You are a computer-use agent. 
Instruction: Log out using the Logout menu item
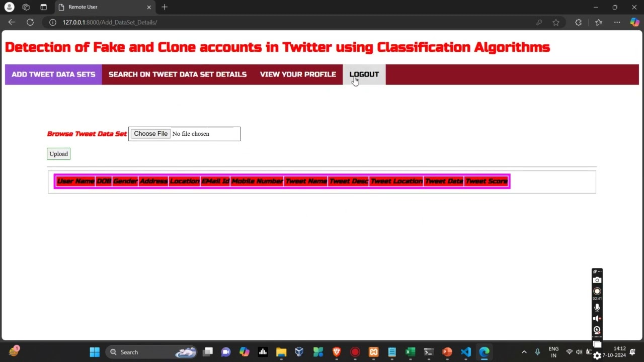(x=364, y=74)
